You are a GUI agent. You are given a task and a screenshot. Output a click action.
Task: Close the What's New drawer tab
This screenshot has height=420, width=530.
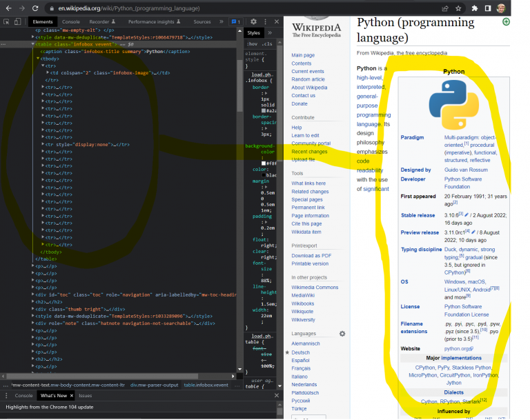(x=72, y=396)
